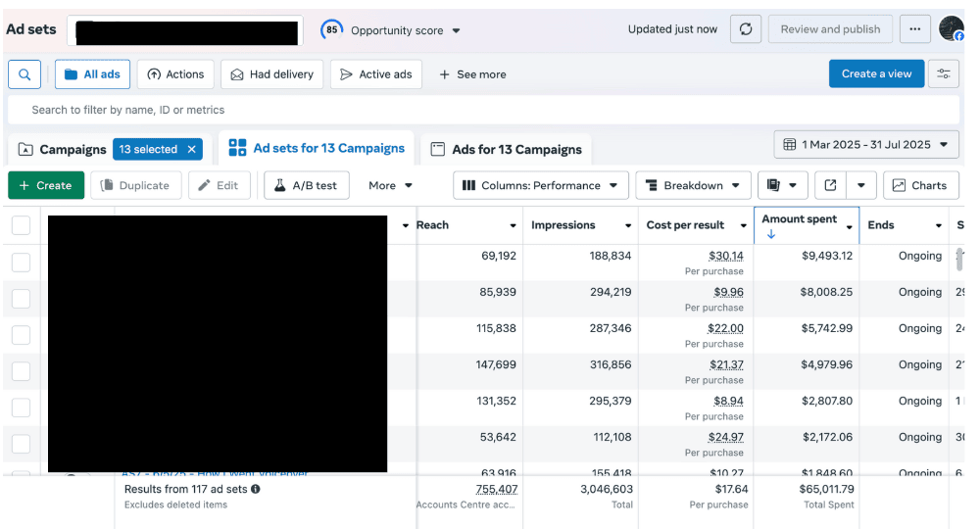Close the 13 selected filter chip
Screen dimensions: 980x529
coord(192,150)
